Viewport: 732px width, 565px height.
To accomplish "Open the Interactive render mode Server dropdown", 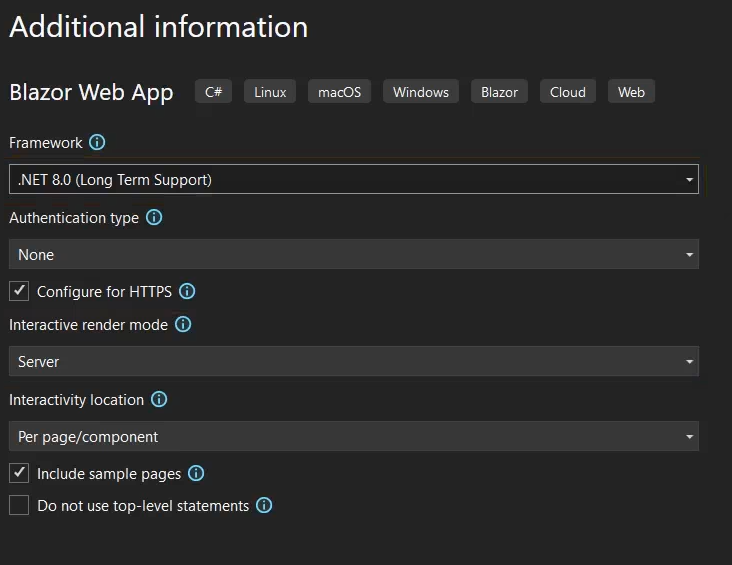I will [354, 361].
